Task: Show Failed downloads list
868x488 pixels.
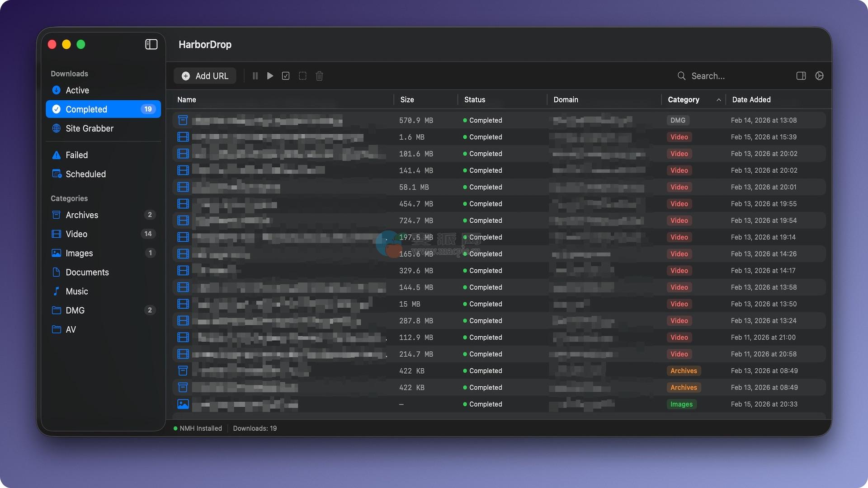Action: click(77, 155)
